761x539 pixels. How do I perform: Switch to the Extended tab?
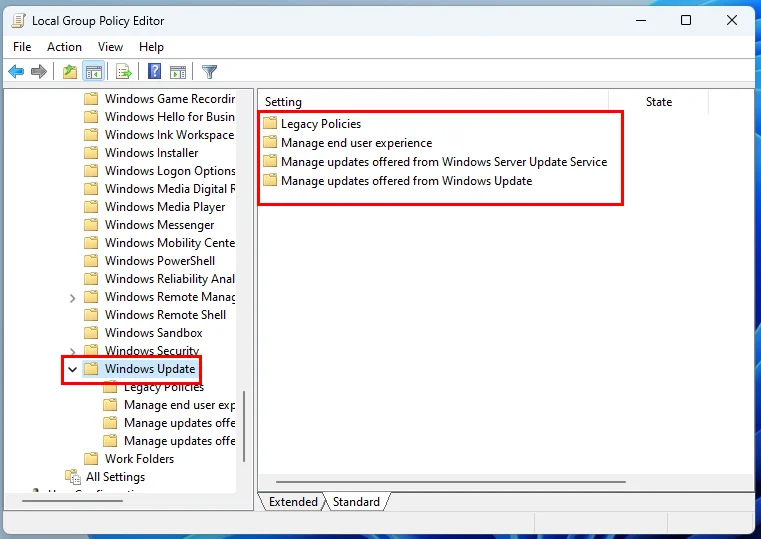(x=293, y=502)
